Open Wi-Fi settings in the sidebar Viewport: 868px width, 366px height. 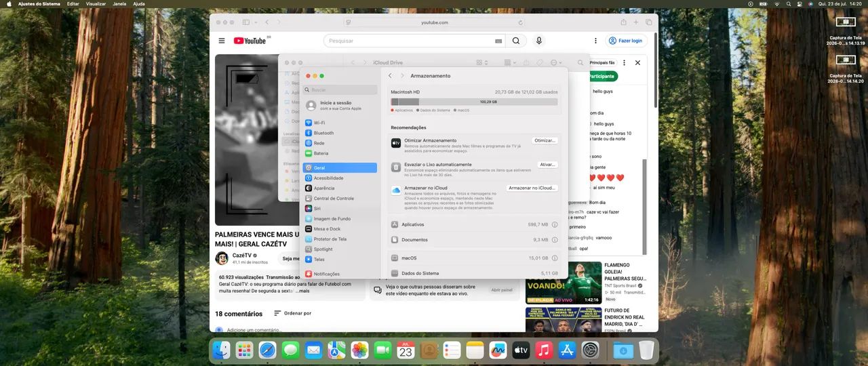(340, 123)
